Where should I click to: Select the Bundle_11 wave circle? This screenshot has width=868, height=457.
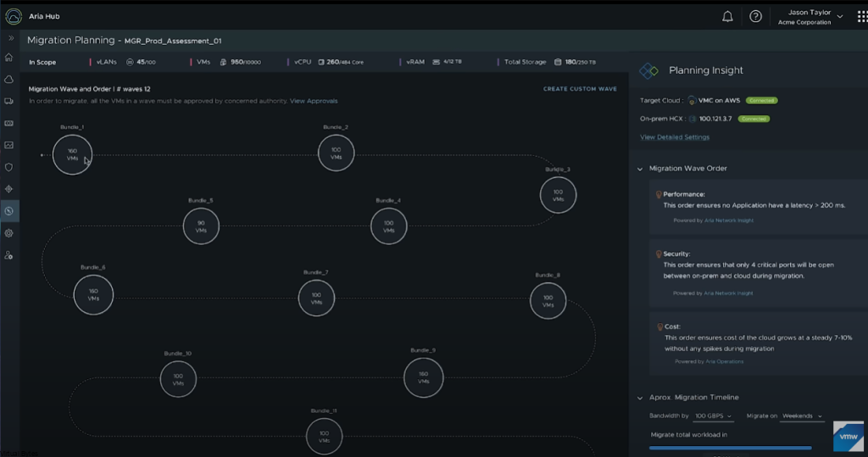(324, 437)
